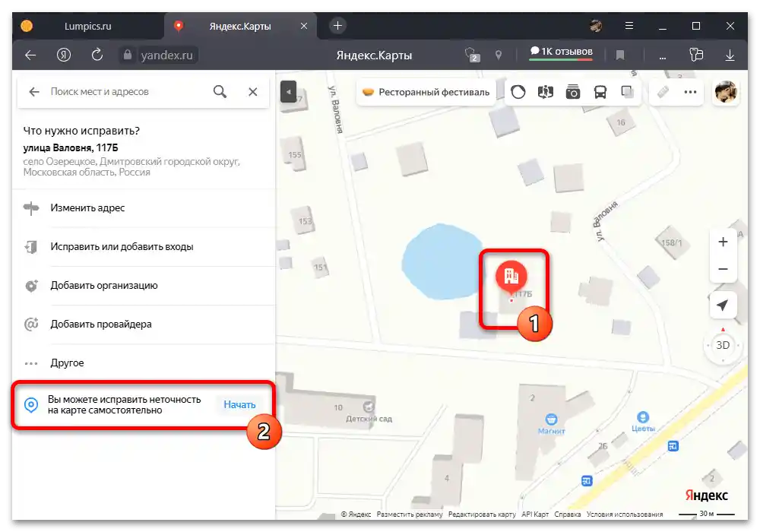Open the ellipsis menu in the address bar

click(662, 58)
